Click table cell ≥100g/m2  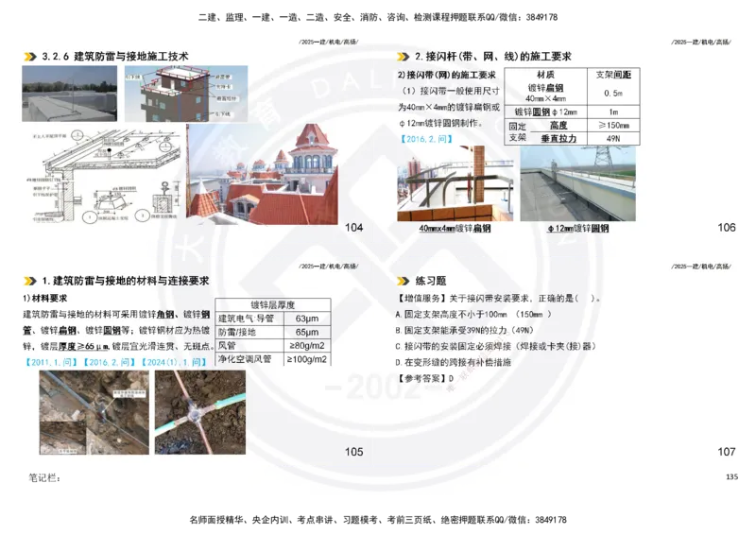pos(306,359)
